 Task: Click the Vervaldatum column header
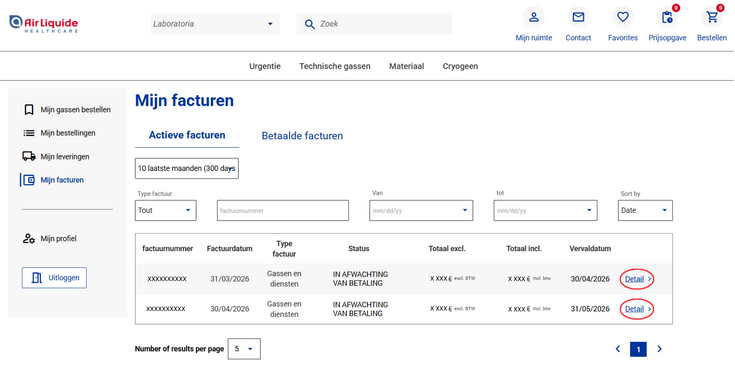590,248
